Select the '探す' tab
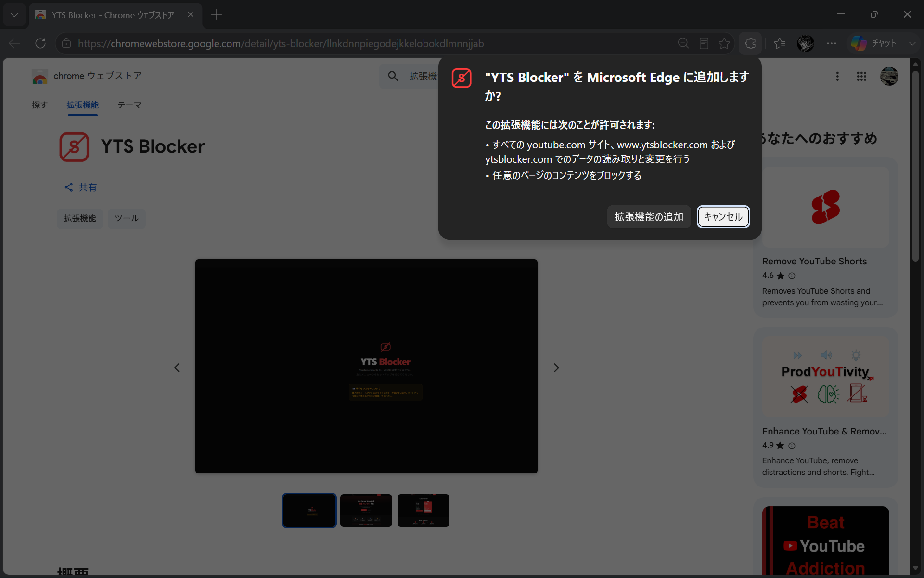Image resolution: width=924 pixels, height=578 pixels. coord(39,105)
